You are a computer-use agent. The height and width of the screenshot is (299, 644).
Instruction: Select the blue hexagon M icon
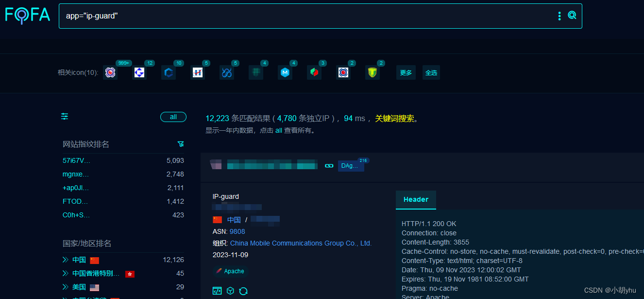[x=285, y=72]
